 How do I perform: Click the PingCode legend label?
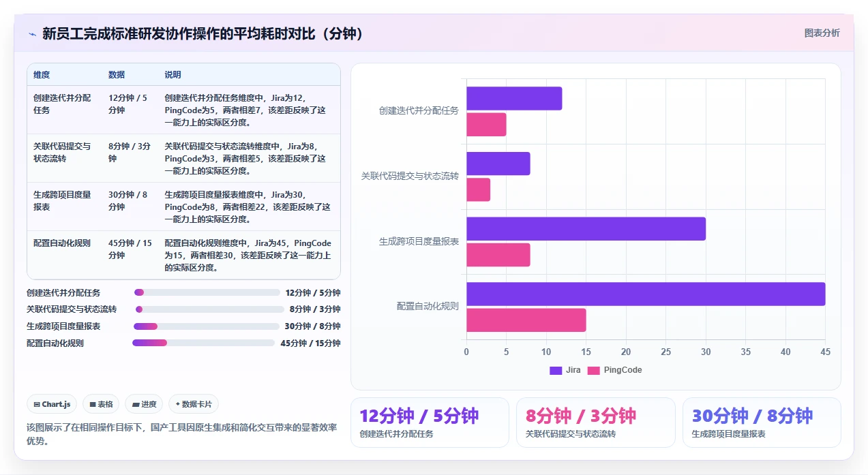click(623, 370)
